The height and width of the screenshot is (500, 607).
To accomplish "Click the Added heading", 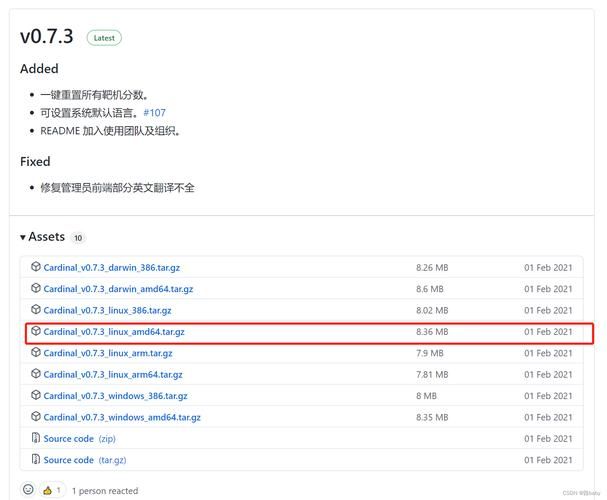I will coord(39,68).
